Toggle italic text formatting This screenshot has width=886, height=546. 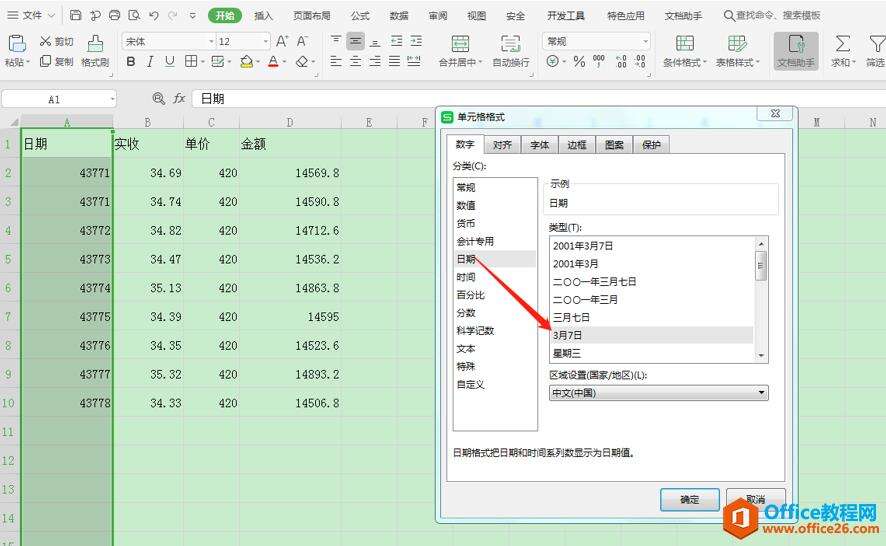click(150, 62)
